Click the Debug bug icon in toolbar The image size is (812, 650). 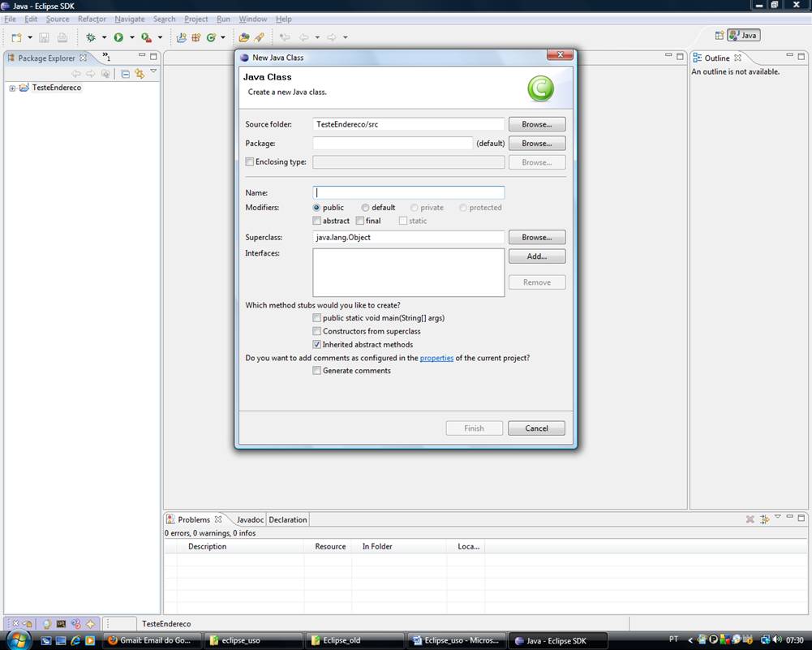[91, 37]
